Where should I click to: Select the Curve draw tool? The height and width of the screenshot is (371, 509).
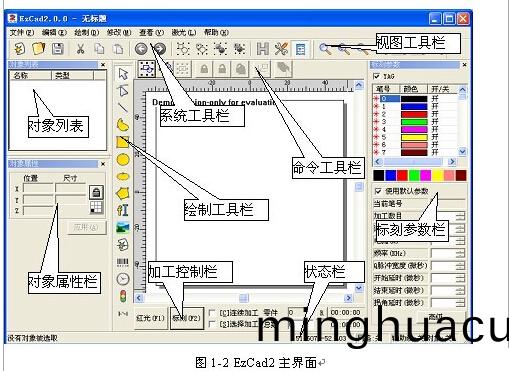123,124
